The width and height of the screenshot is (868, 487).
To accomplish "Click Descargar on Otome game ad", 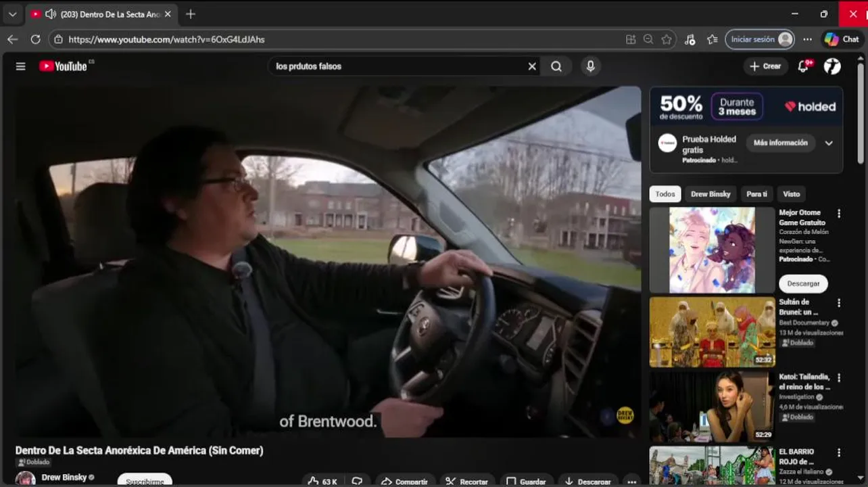I will pos(803,283).
